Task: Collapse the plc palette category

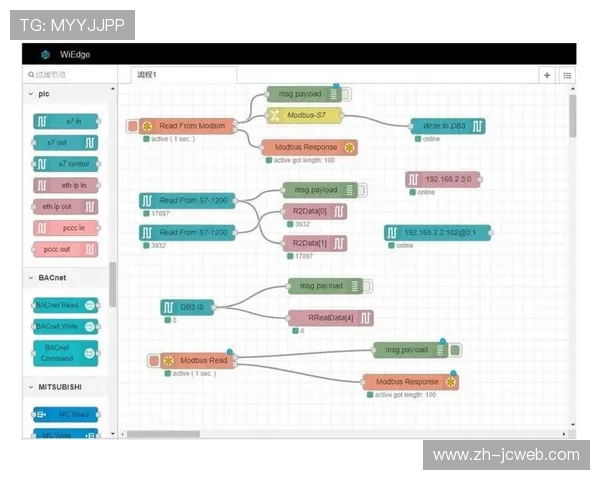Action: coord(30,93)
